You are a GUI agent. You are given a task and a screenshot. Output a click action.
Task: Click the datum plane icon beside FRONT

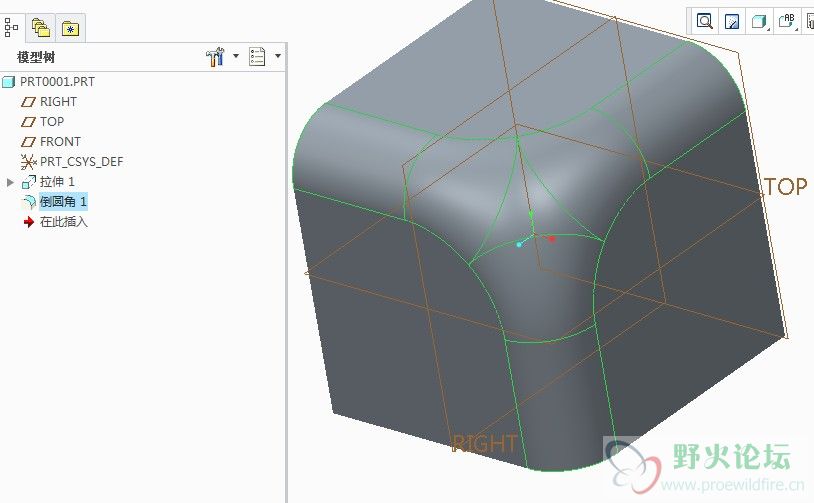[x=28, y=142]
